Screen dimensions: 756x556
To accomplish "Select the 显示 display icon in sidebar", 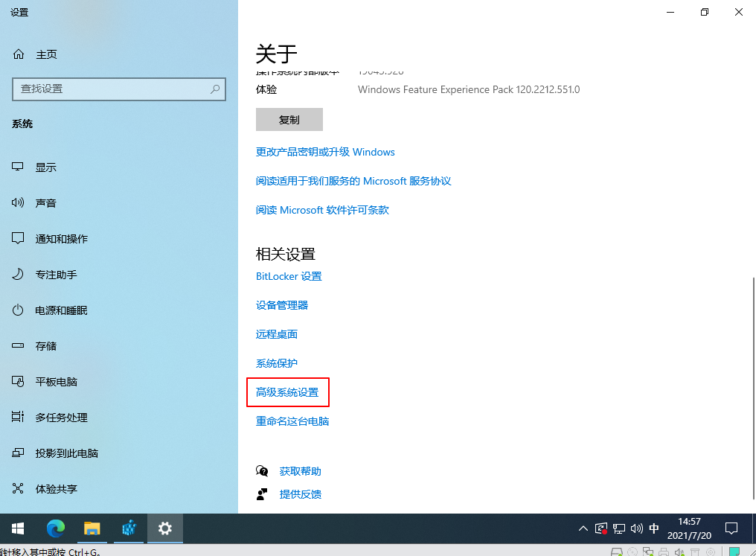I will pyautogui.click(x=18, y=167).
